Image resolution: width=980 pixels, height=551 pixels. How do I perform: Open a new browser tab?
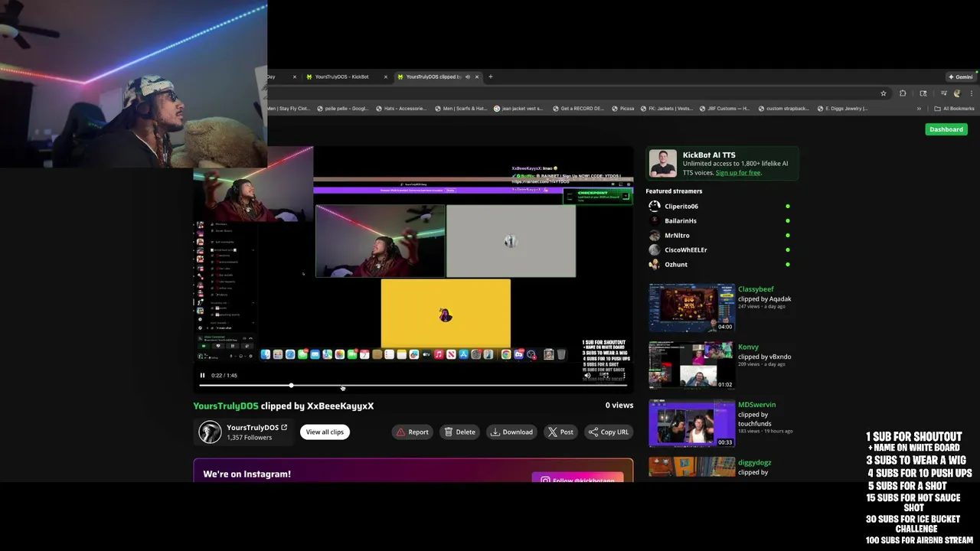click(x=491, y=77)
